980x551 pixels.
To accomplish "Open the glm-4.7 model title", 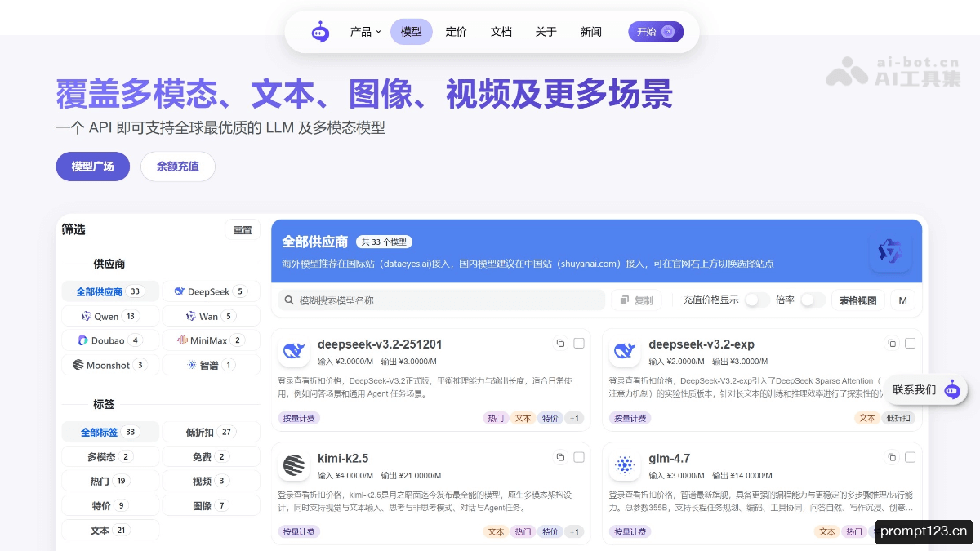I will click(670, 459).
